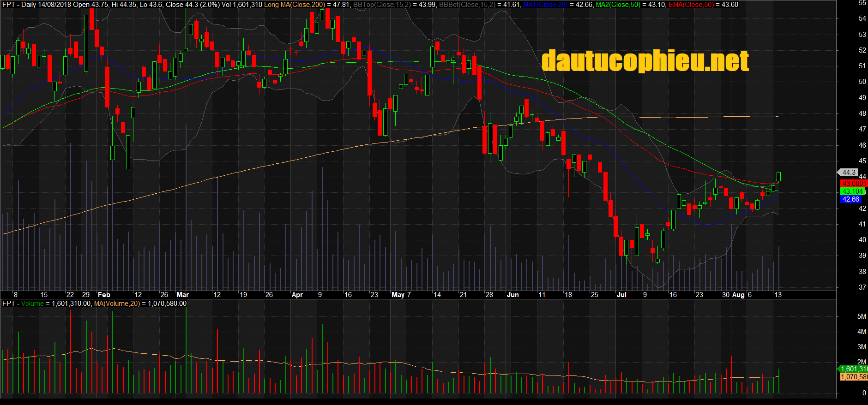Click the blue 42.66 MA1 value tag
The width and height of the screenshot is (868, 405).
click(850, 199)
